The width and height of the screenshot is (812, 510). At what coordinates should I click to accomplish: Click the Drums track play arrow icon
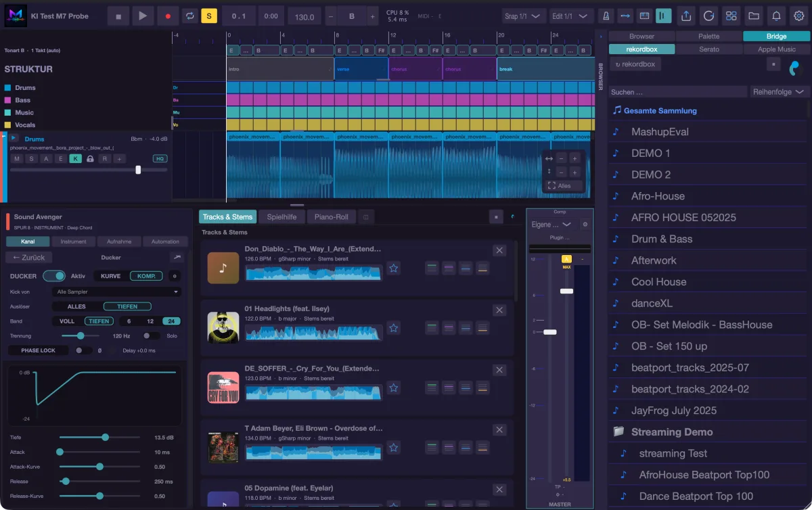click(14, 138)
